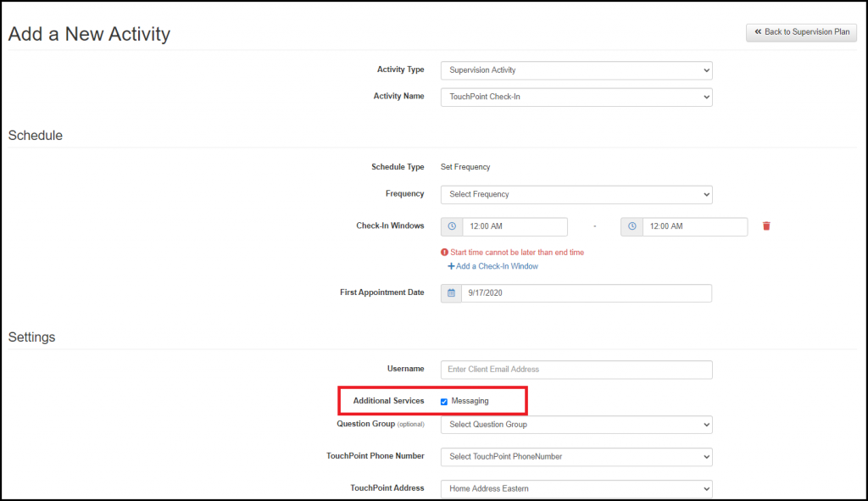The height and width of the screenshot is (501, 868).
Task: Click the Messaging checkbox label text
Action: [x=470, y=401]
